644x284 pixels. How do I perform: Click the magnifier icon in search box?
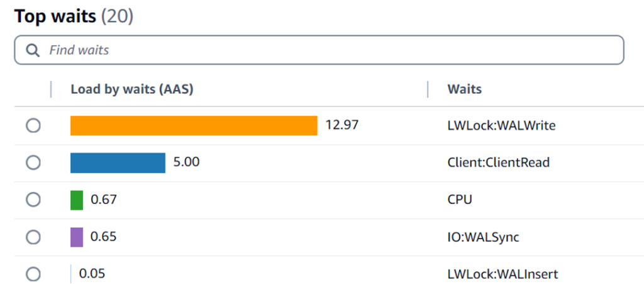[x=33, y=50]
